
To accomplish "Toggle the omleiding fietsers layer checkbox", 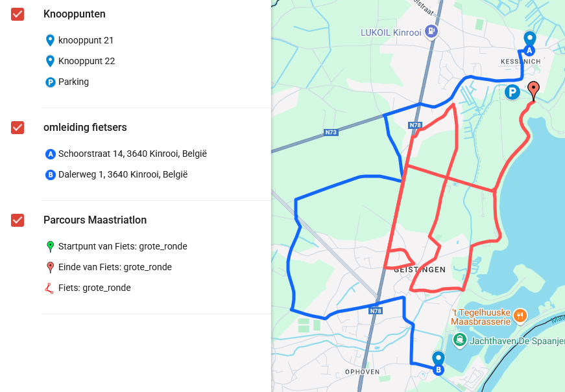I will pos(18,128).
